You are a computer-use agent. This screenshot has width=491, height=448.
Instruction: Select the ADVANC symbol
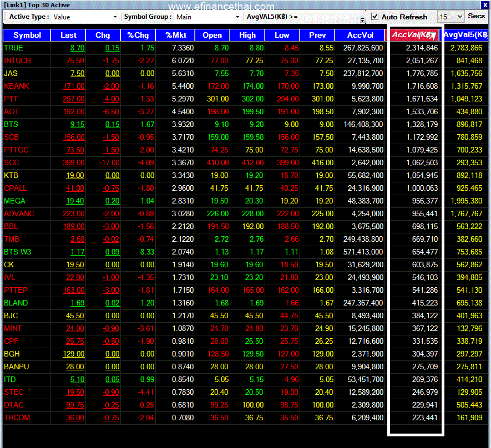[x=19, y=213]
